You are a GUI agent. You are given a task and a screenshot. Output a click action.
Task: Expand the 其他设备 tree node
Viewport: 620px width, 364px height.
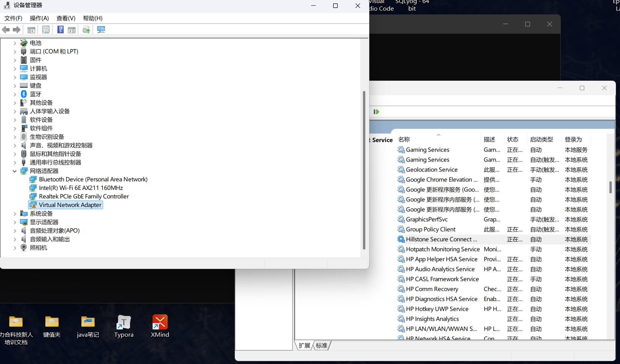click(15, 103)
